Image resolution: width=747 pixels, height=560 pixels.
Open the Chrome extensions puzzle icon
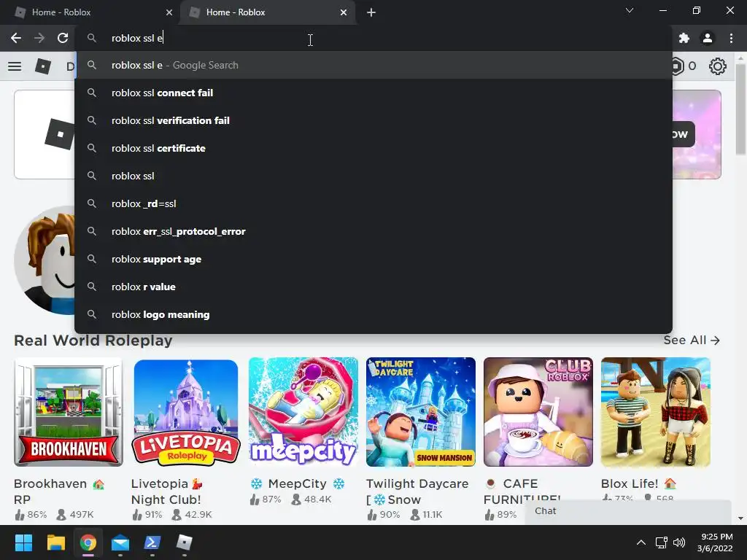(684, 38)
